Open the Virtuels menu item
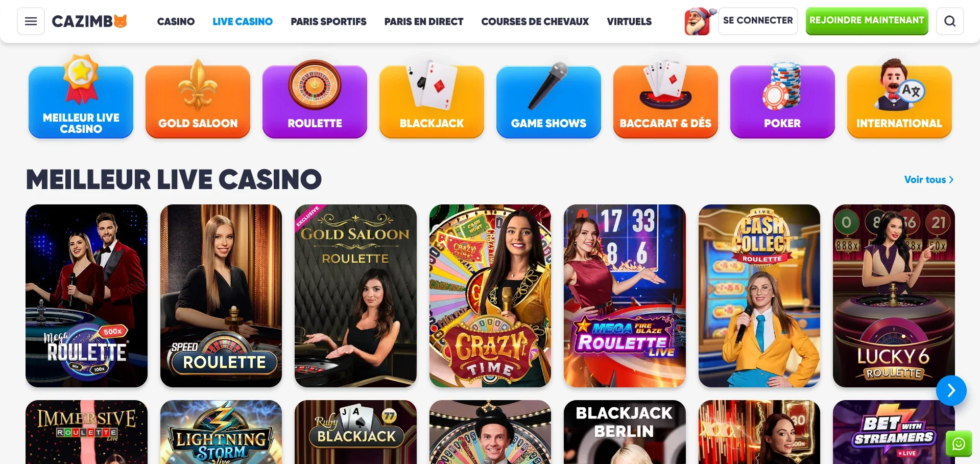The height and width of the screenshot is (464, 980). (629, 21)
